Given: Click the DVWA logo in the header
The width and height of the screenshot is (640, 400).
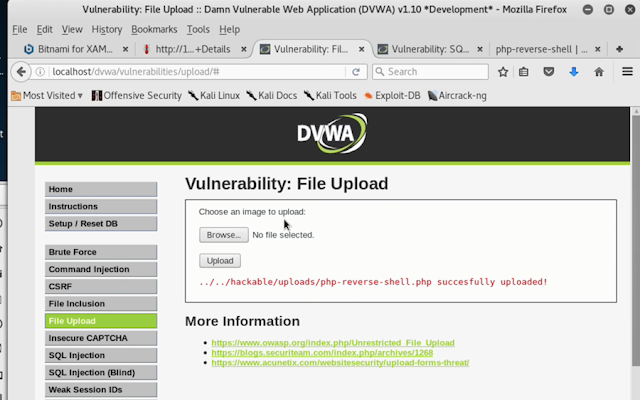Looking at the screenshot, I should (332, 133).
